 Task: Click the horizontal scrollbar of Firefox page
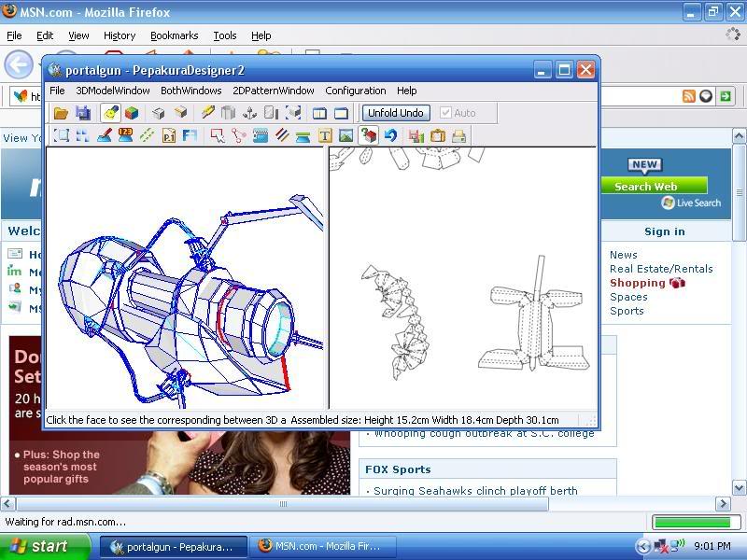click(x=283, y=504)
